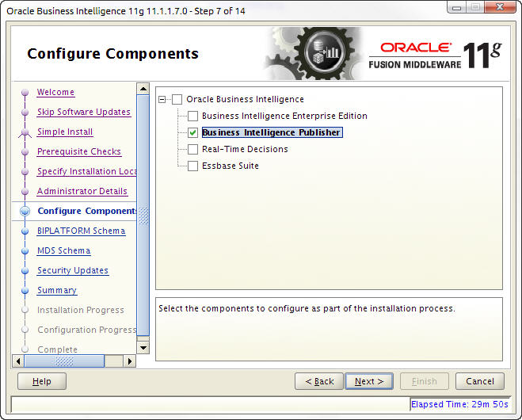Go to the BIPLATFORM Schema step
The height and width of the screenshot is (420, 522).
pos(82,231)
